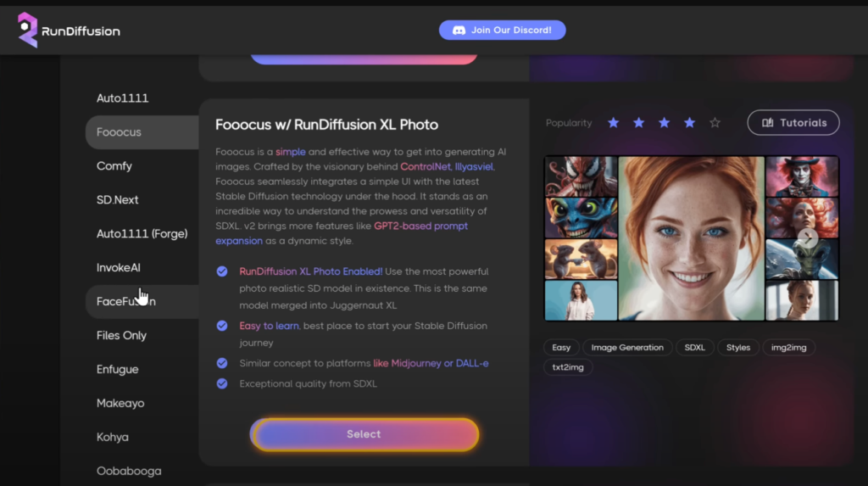The height and width of the screenshot is (486, 868).
Task: Choose Auto1111 (Forge) in the sidebar
Action: (142, 233)
